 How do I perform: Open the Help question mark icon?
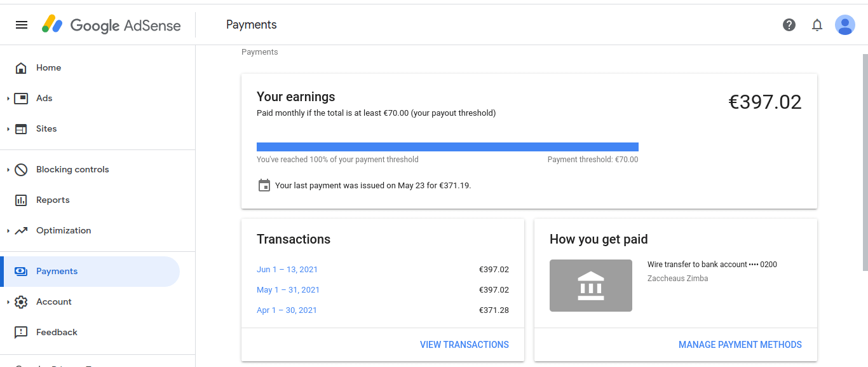point(789,25)
